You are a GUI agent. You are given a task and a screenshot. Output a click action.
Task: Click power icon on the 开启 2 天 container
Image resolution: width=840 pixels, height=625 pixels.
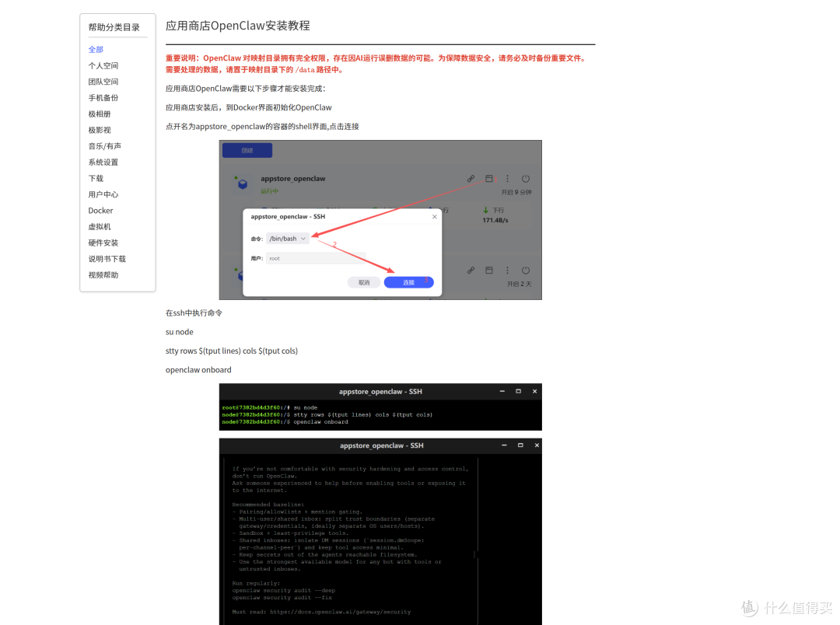(x=526, y=271)
